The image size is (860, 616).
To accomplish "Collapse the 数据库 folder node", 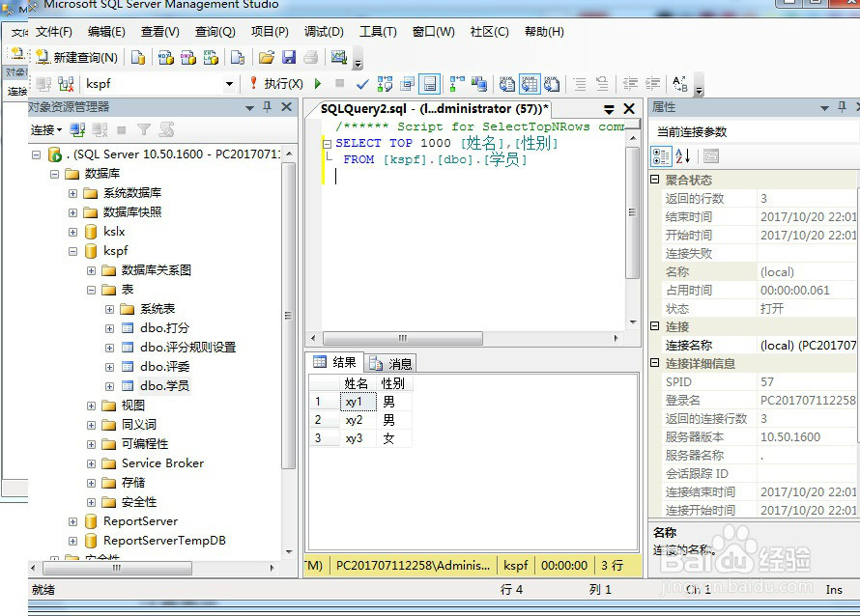I will tap(54, 175).
